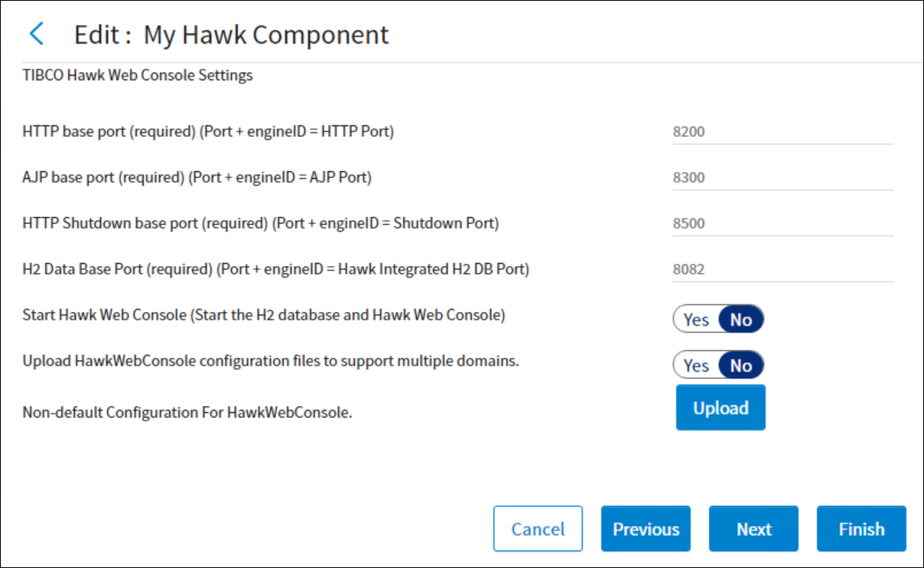The height and width of the screenshot is (568, 924).
Task: Go back using the left arrow icon
Action: (36, 34)
